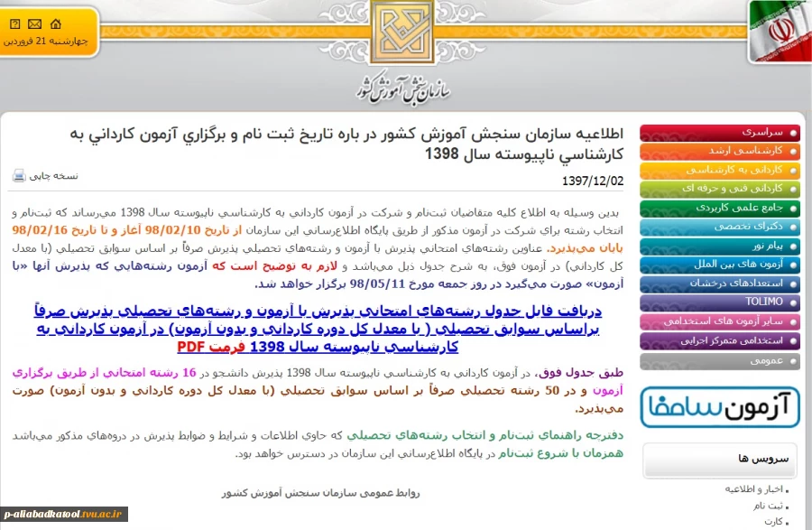Click orange text از تاریخ 98/02/10

(x=194, y=230)
